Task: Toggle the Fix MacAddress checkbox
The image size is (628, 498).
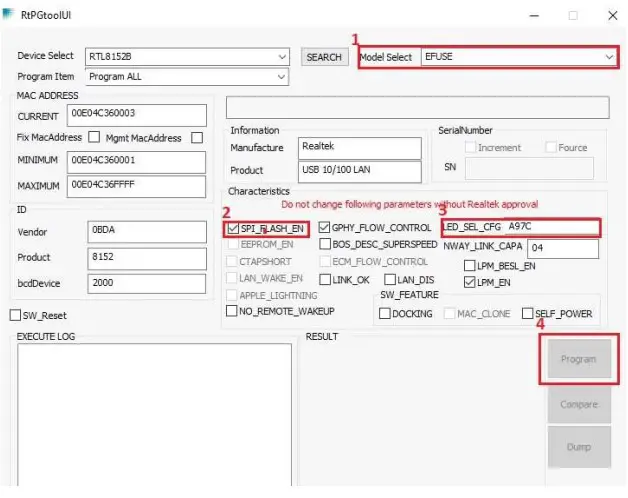Action: coord(94,137)
